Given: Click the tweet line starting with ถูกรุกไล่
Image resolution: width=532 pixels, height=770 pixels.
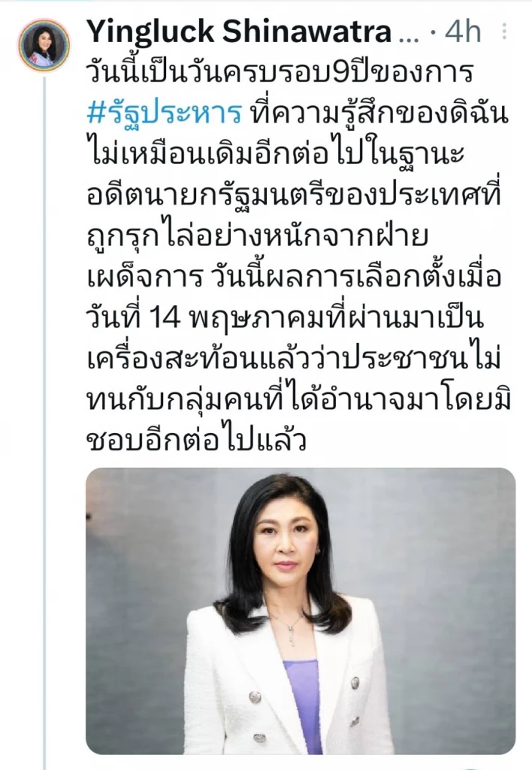Looking at the screenshot, I should [x=257, y=236].
